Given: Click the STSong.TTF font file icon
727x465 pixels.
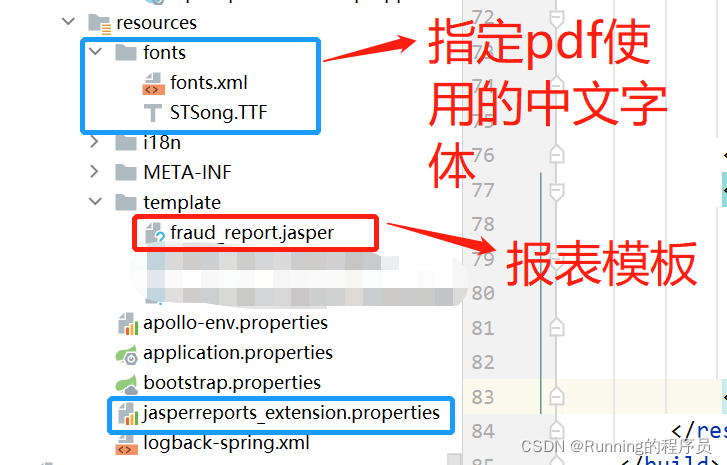Looking at the screenshot, I should pyautogui.click(x=153, y=113).
